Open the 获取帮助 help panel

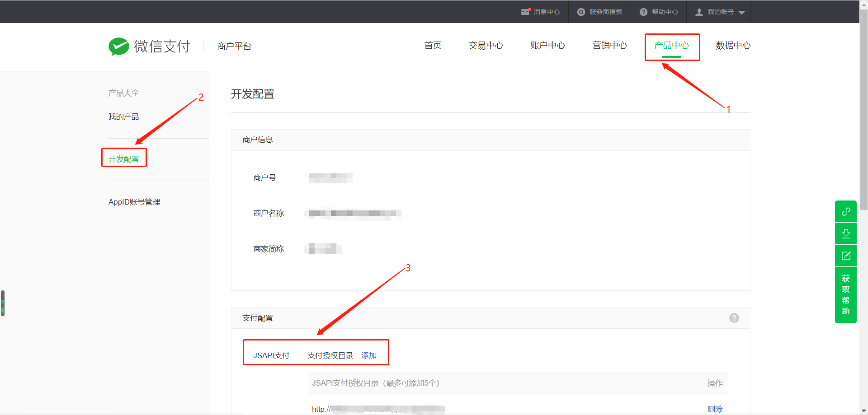[846, 295]
